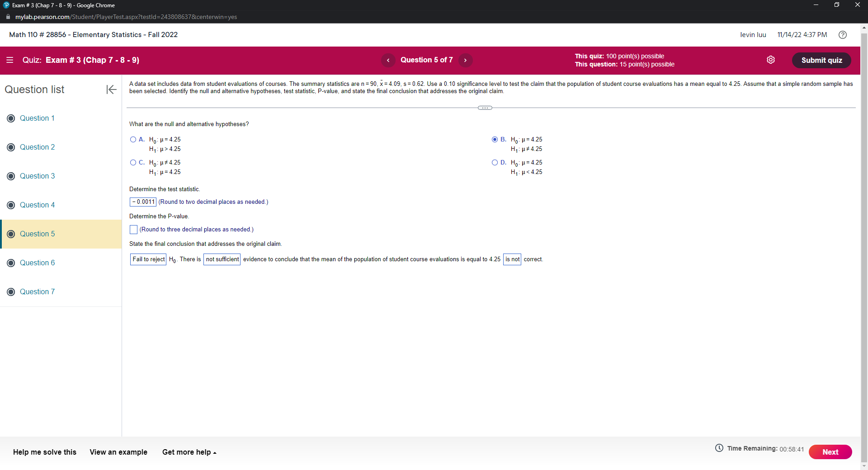Open the help question mark icon
The width and height of the screenshot is (868, 470).
point(842,35)
